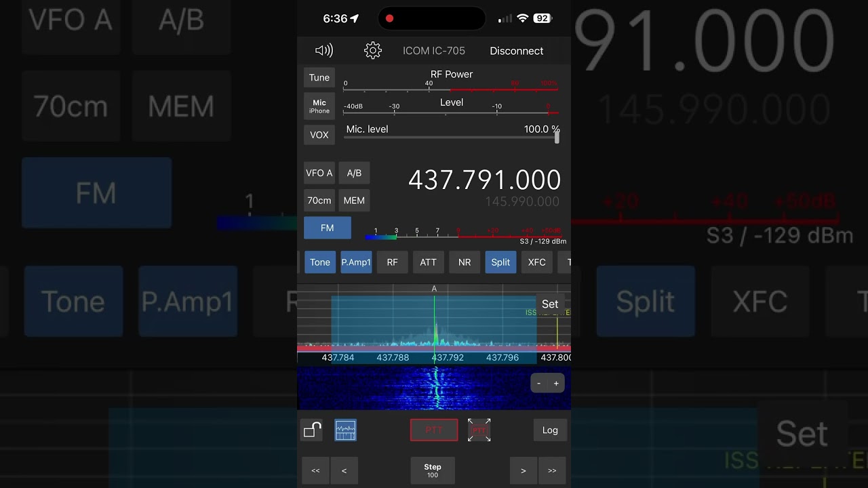Step frequency down with single <
This screenshot has width=868, height=488.
click(344, 470)
